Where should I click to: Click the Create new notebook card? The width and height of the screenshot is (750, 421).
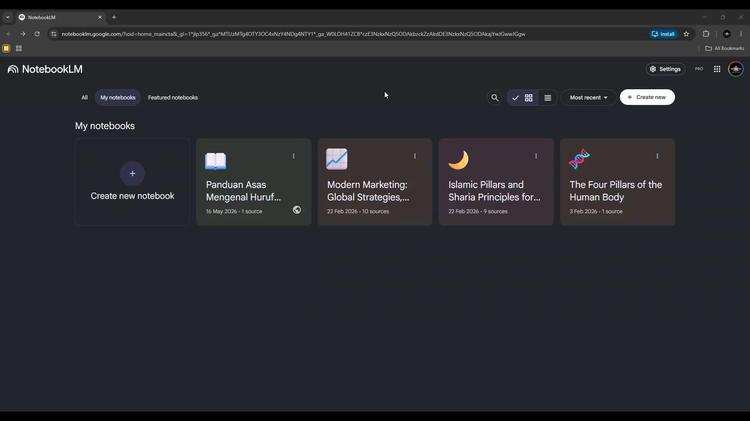click(x=132, y=182)
